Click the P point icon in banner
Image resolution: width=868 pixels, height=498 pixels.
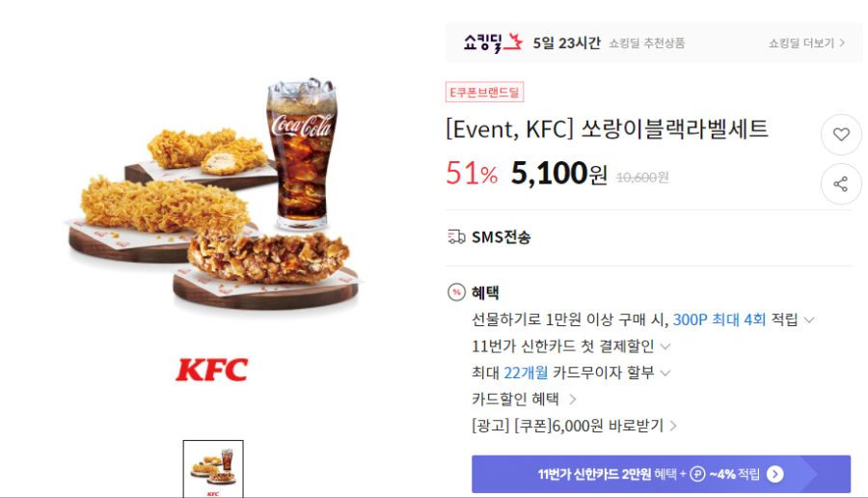coord(697,474)
